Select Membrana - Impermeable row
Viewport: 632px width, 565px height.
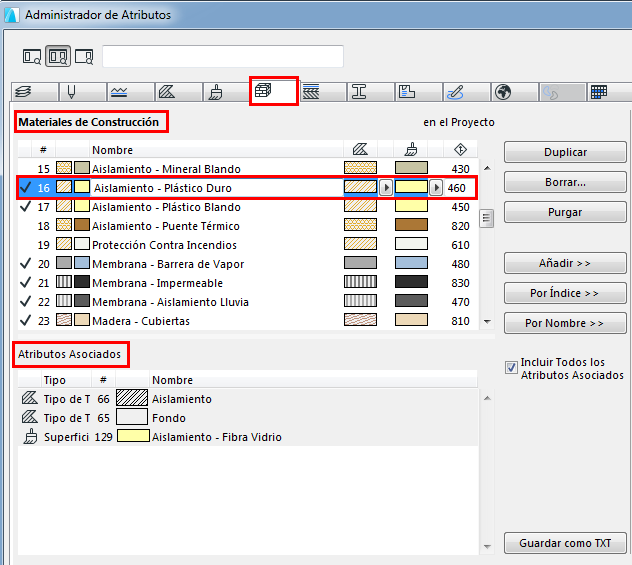point(247,282)
